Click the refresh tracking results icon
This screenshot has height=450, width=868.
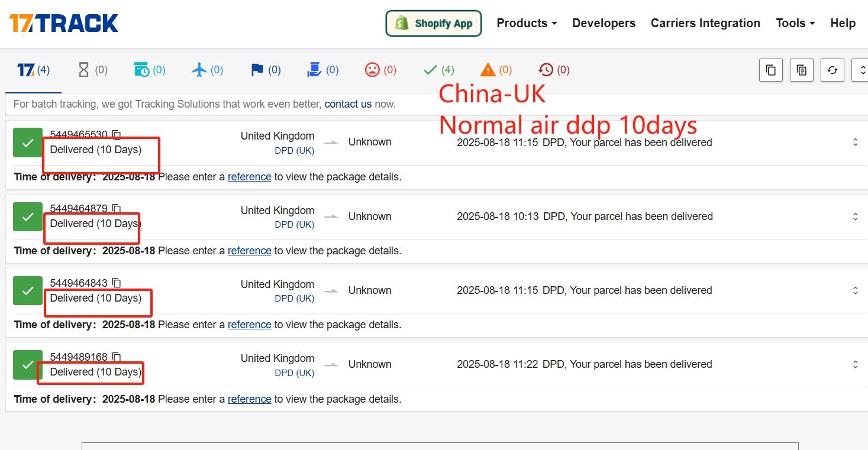coord(832,70)
